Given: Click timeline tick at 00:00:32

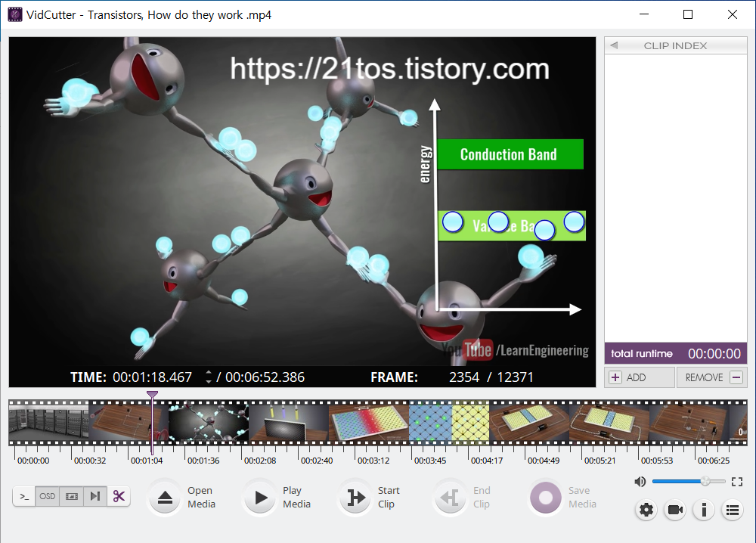Looking at the screenshot, I should click(90, 461).
